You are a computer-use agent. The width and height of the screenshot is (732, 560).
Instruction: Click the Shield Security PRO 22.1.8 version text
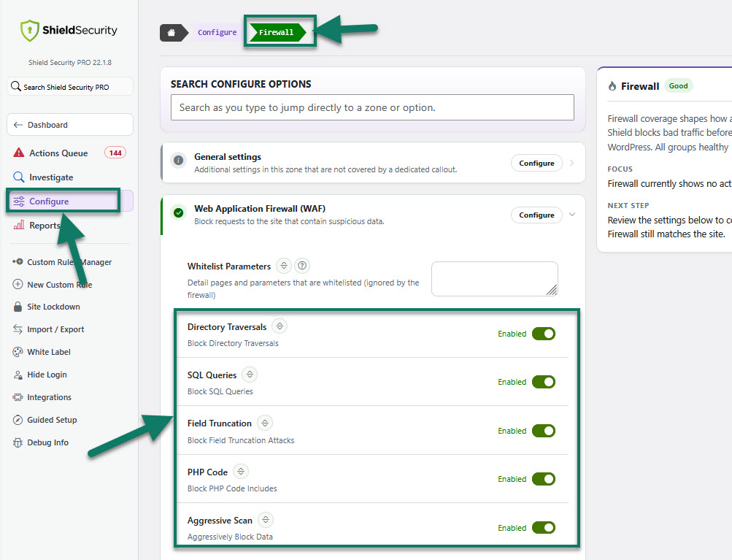tap(69, 62)
